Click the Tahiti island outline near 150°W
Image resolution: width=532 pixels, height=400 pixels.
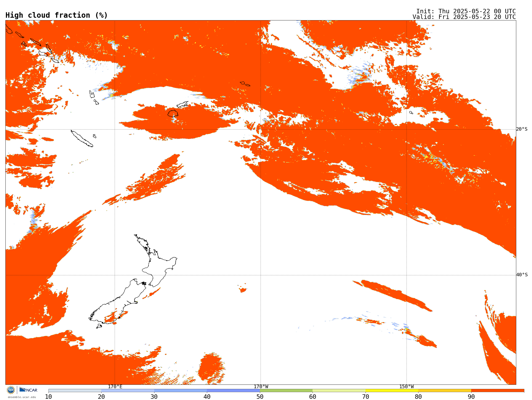coord(411,112)
